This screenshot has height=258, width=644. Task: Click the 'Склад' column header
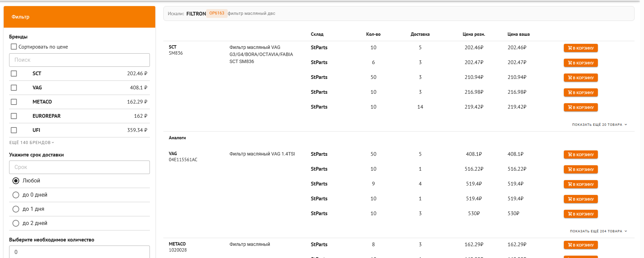point(317,34)
